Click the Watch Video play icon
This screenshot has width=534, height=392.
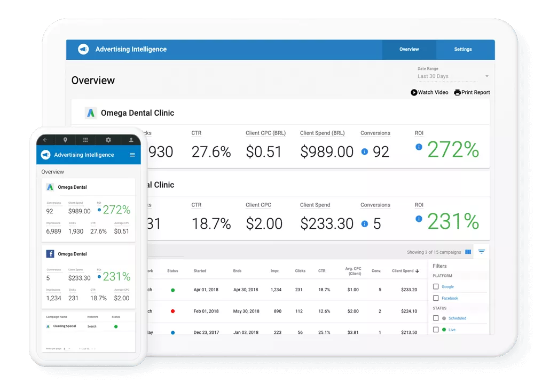coord(414,92)
